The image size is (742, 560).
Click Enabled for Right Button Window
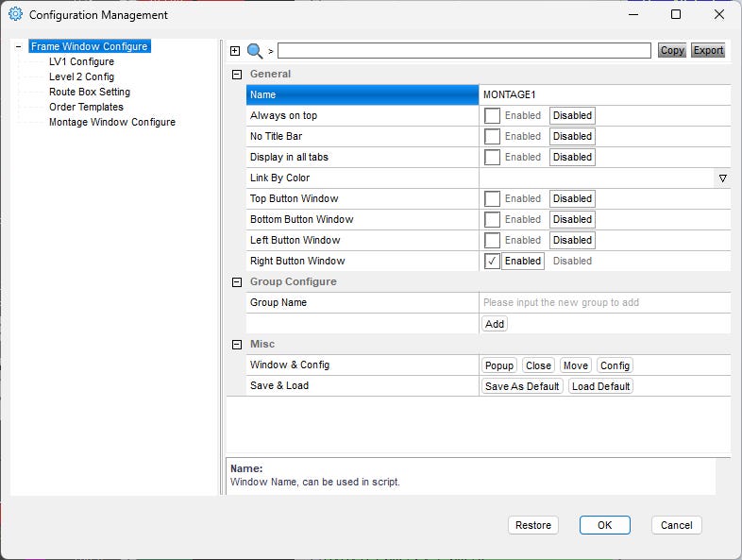(x=522, y=262)
